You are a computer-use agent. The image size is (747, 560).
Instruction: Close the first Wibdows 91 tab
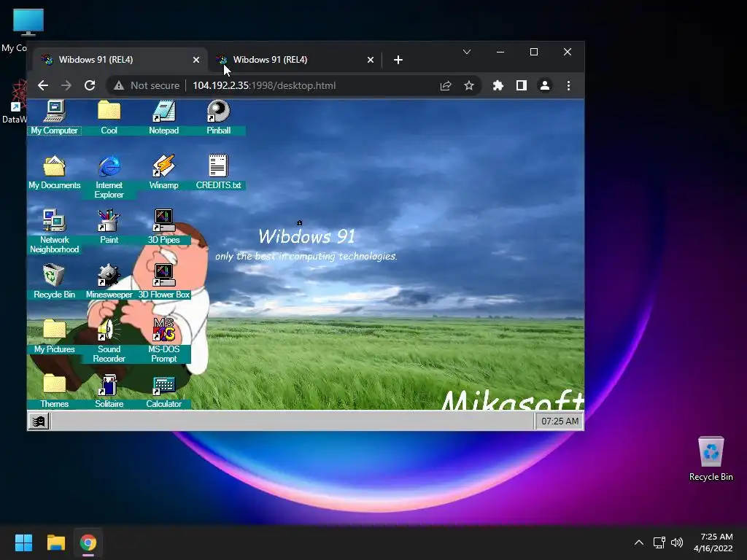click(x=196, y=60)
